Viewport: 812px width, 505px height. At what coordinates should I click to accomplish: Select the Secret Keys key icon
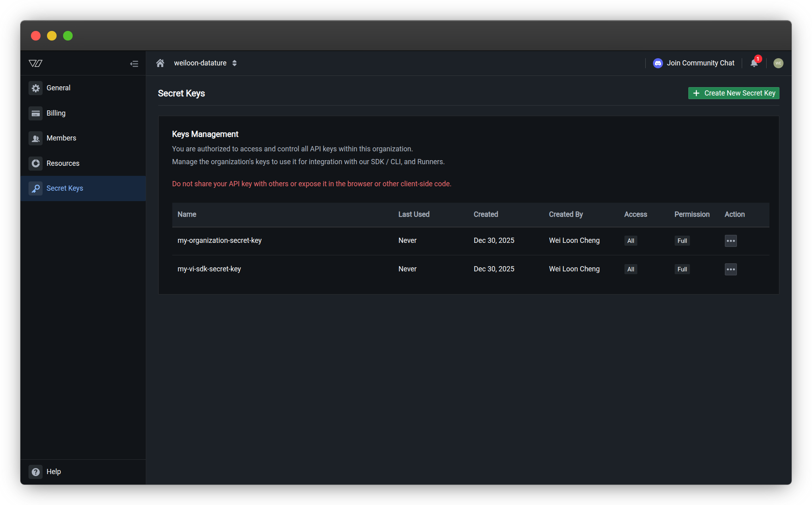tap(36, 188)
